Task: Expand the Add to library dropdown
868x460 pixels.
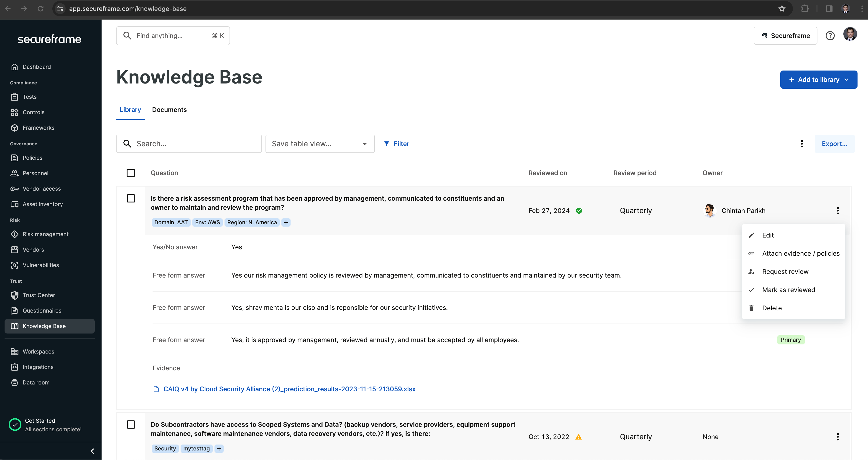Action: pyautogui.click(x=818, y=79)
